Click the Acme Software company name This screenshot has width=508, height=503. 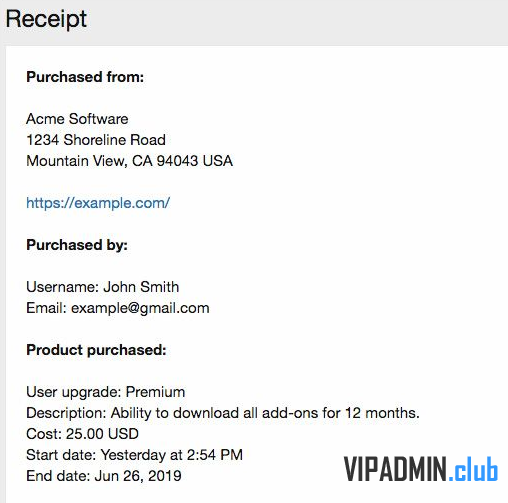click(x=77, y=119)
